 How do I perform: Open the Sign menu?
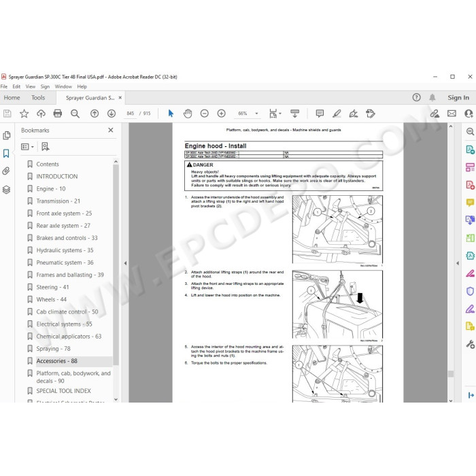[x=45, y=86]
